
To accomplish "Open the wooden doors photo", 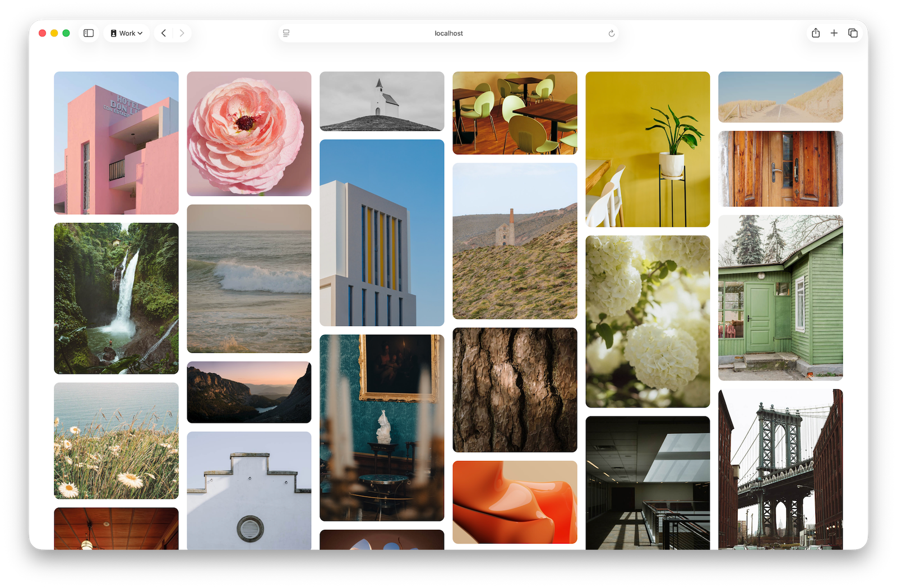I will point(780,168).
